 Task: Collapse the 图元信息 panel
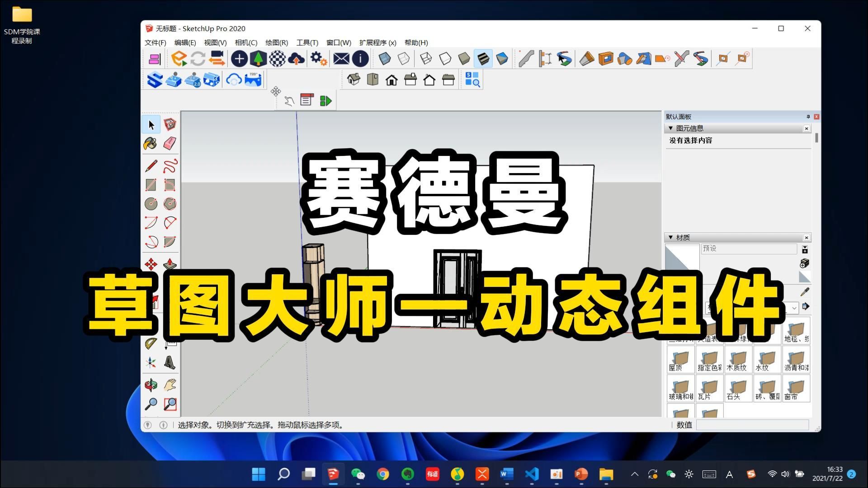[x=670, y=128]
